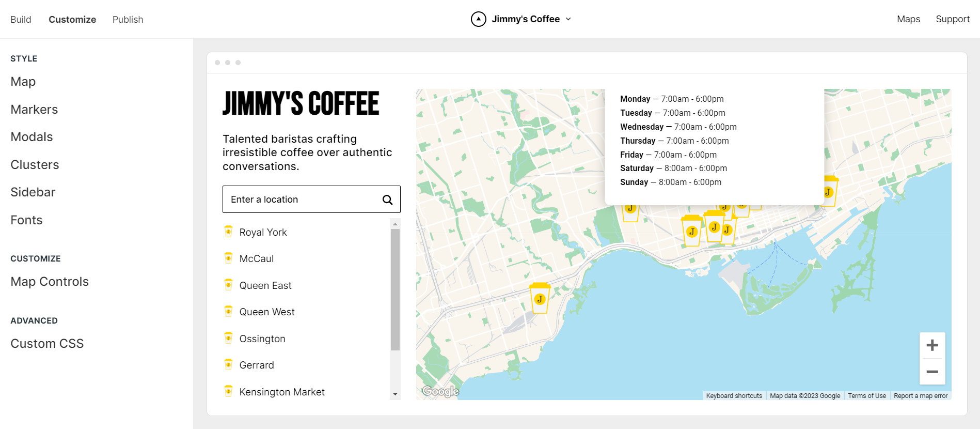This screenshot has width=980, height=429.
Task: Click the Tuesday hours line
Action: tap(673, 113)
